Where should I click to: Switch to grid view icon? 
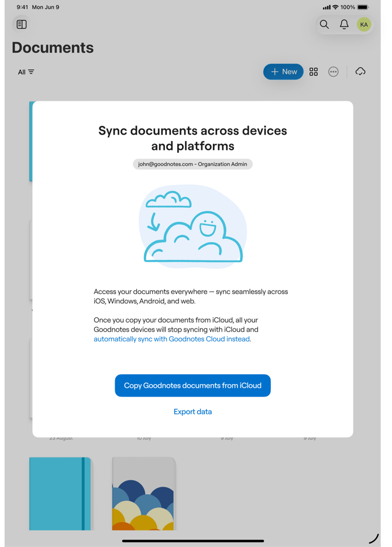[314, 72]
